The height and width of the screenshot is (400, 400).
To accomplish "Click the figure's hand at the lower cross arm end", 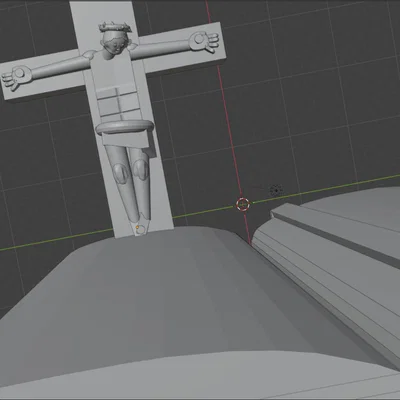I will coord(17,77).
